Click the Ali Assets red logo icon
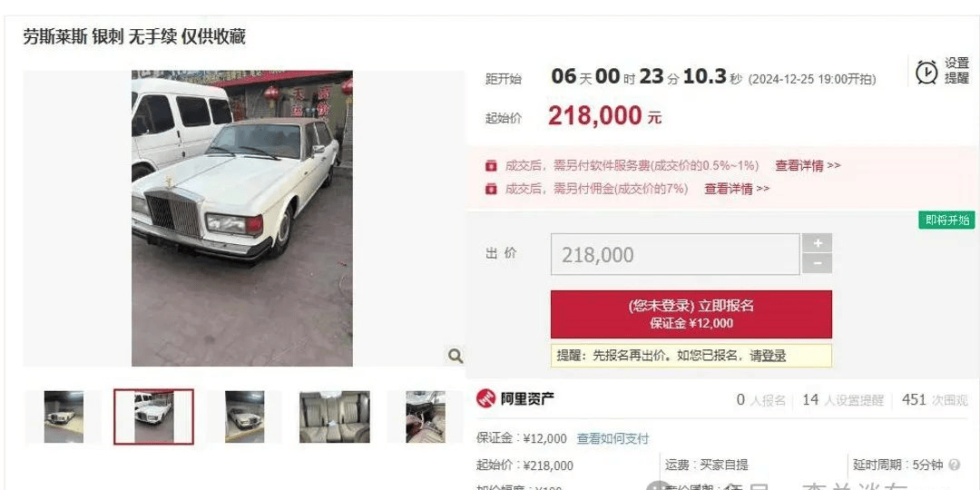 point(485,398)
